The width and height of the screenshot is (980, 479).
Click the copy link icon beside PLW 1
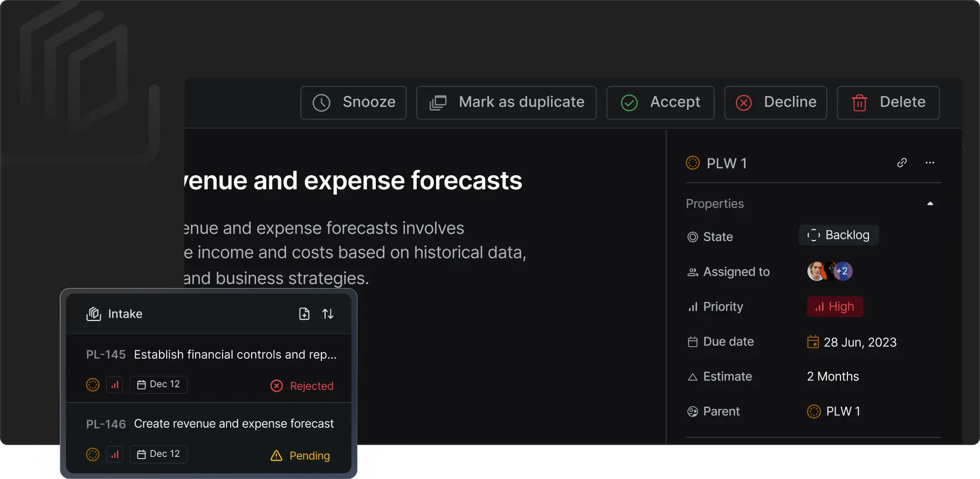(902, 163)
